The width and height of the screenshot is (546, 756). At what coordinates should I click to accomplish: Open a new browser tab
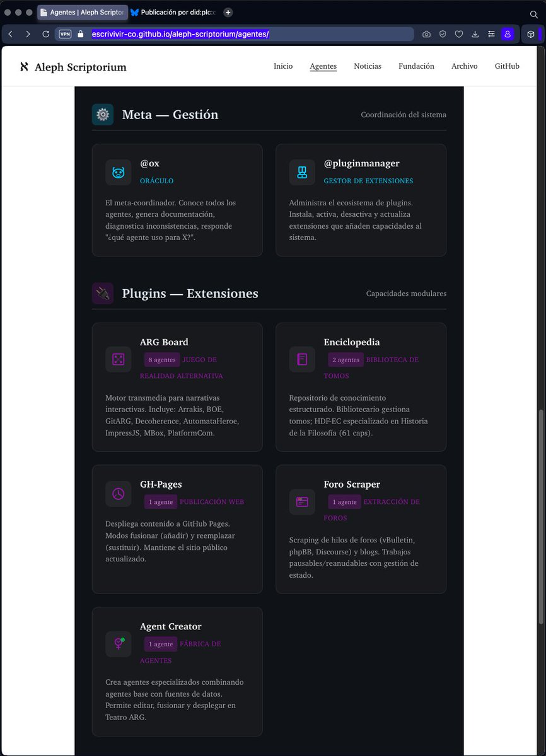coord(228,12)
